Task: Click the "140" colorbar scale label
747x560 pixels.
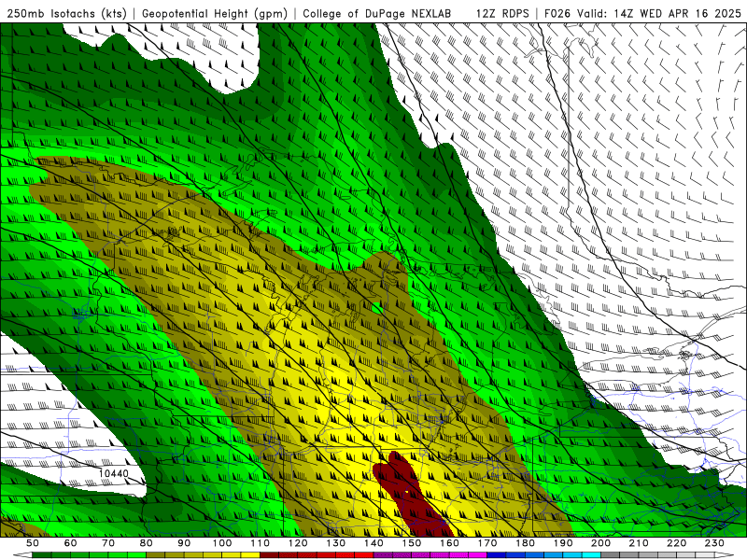Action: point(374,543)
